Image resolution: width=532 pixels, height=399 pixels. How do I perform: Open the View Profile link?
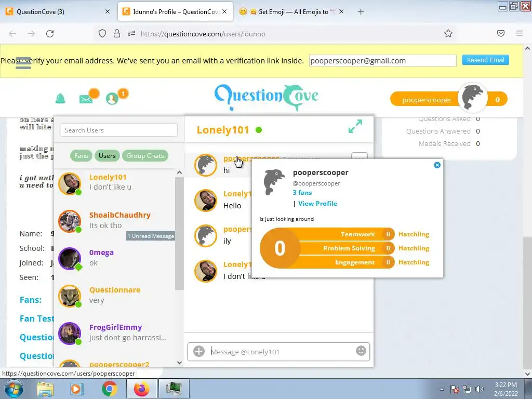coord(317,204)
